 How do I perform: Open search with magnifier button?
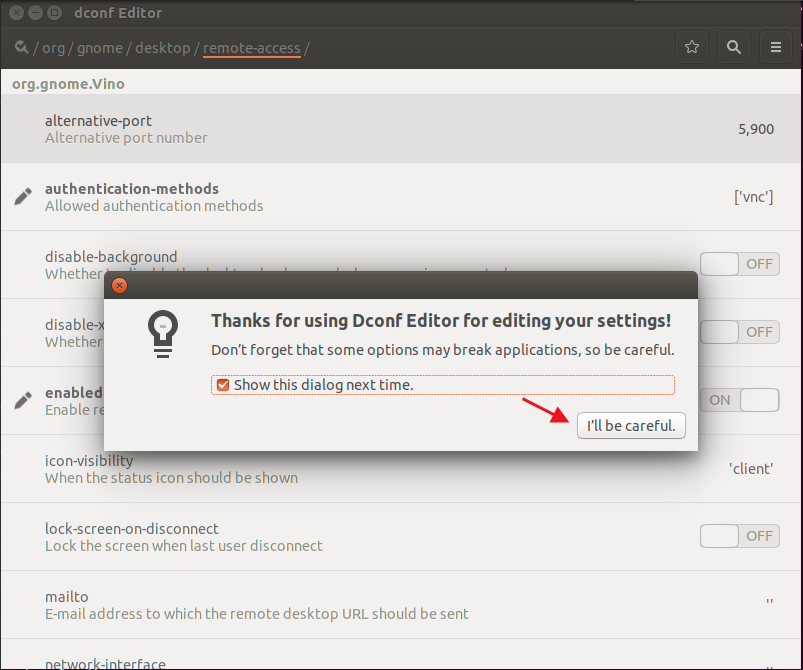734,47
